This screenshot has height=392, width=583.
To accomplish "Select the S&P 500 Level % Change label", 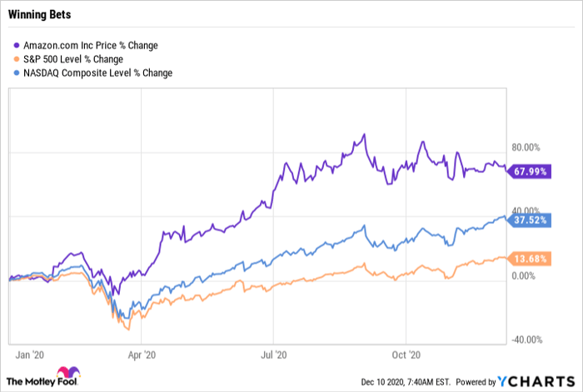I will (x=76, y=59).
